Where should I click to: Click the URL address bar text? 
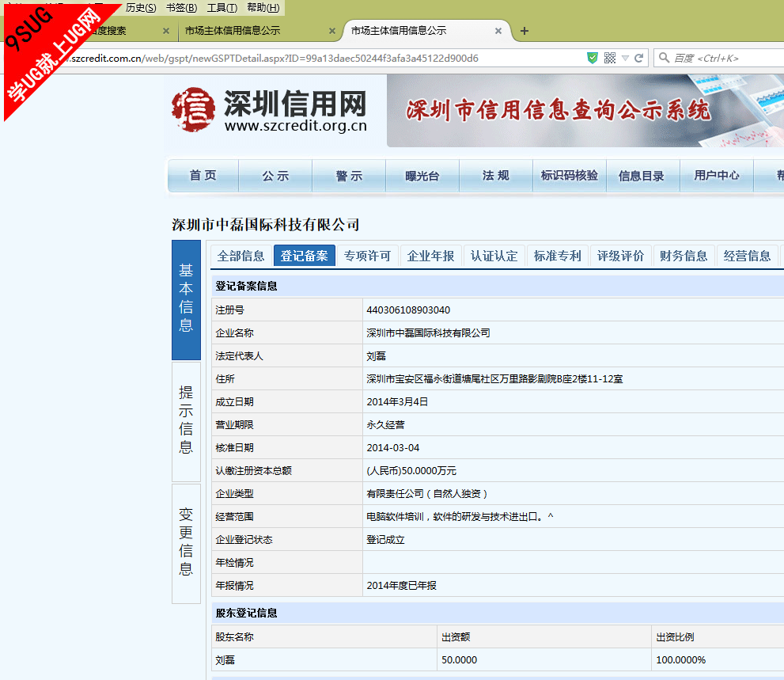[x=275, y=58]
